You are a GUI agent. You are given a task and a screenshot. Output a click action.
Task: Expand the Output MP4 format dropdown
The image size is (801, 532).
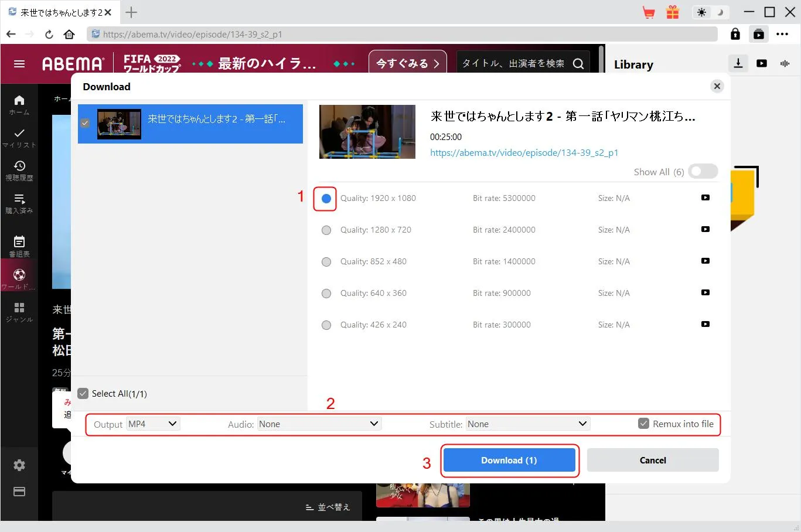pos(153,424)
